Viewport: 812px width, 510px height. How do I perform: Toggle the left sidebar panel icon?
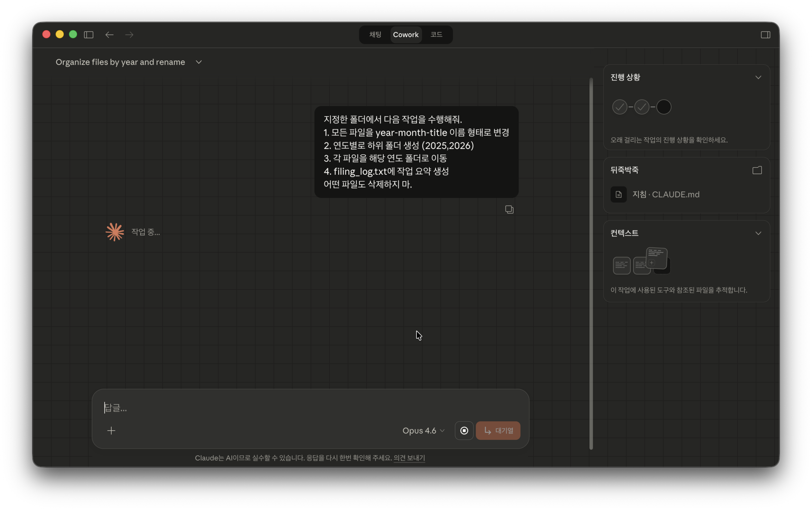(x=89, y=35)
